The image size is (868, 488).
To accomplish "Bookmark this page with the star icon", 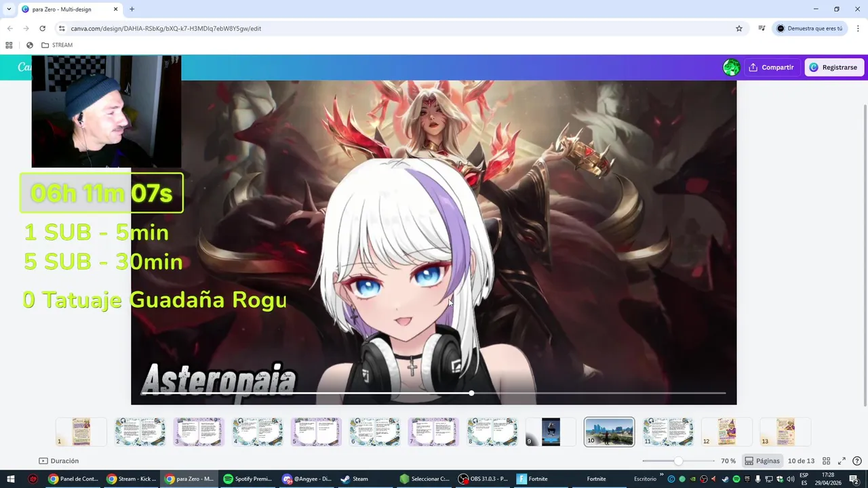I will point(739,28).
